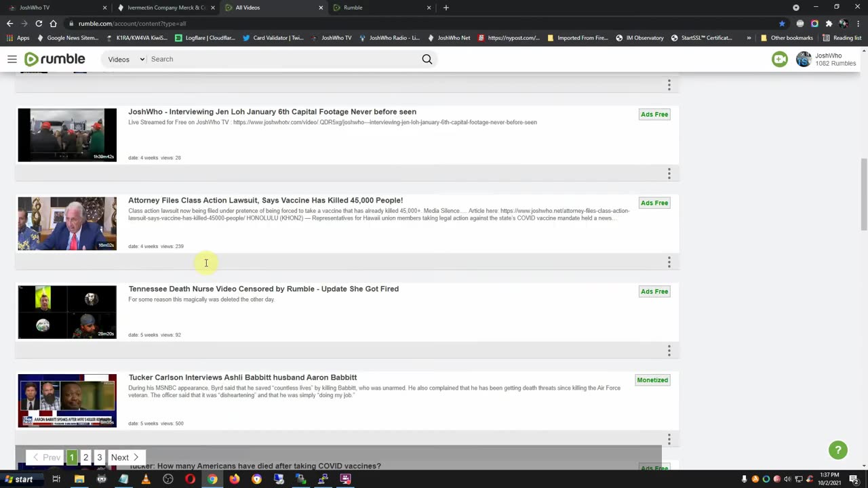Open notification center in system tray
Viewport: 868px width, 488px height.
[854, 479]
